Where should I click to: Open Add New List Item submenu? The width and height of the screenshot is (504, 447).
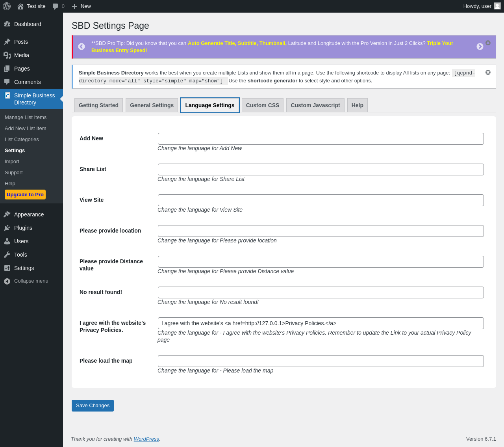click(x=26, y=129)
